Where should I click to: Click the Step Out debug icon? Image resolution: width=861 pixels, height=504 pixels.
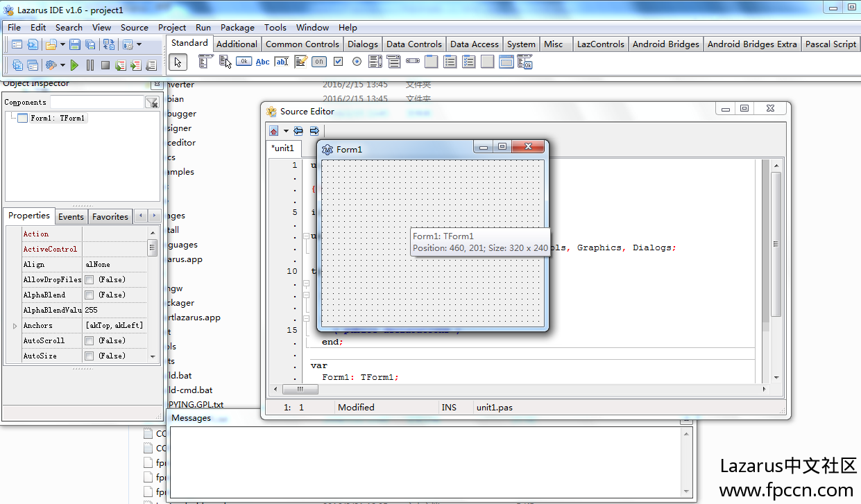[151, 65]
